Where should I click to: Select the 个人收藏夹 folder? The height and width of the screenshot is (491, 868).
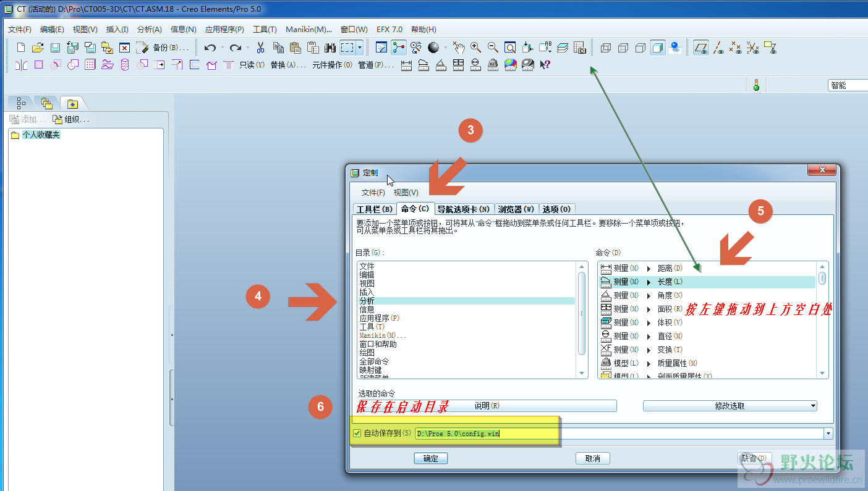[36, 135]
